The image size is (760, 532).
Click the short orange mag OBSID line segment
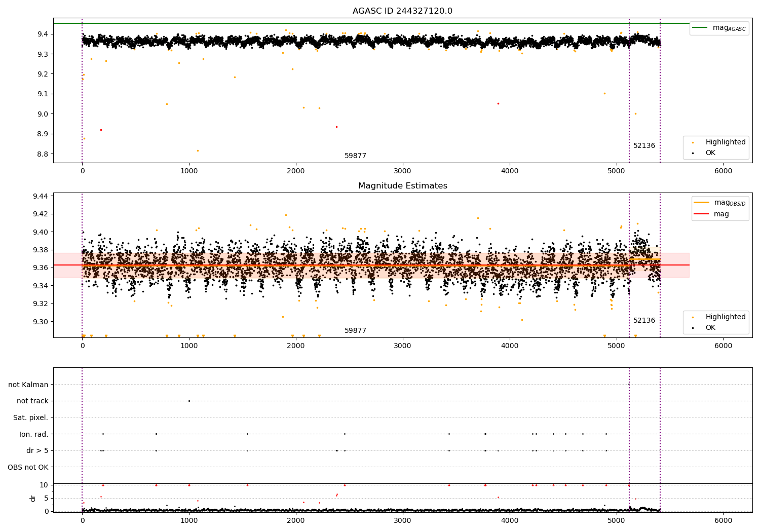click(644, 259)
